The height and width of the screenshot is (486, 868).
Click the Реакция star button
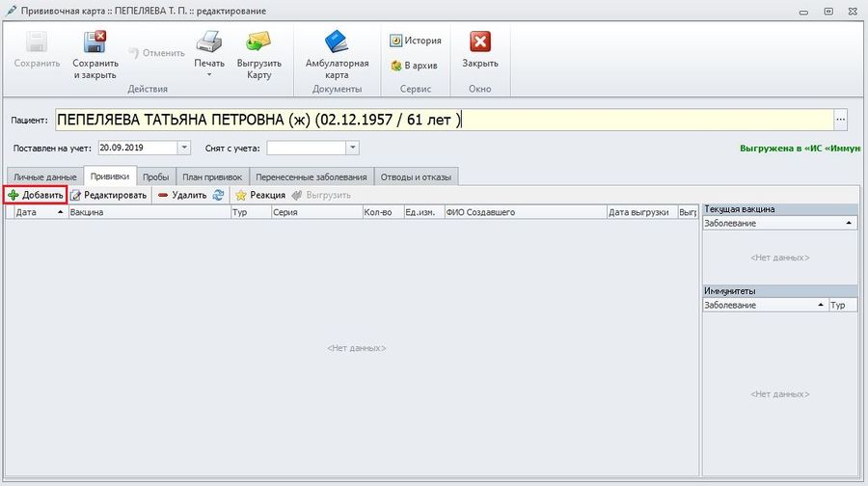coord(260,195)
